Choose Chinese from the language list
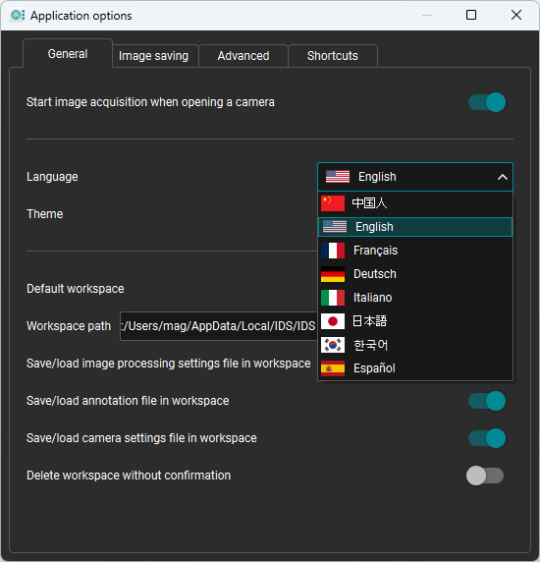This screenshot has width=540, height=562. 415,203
